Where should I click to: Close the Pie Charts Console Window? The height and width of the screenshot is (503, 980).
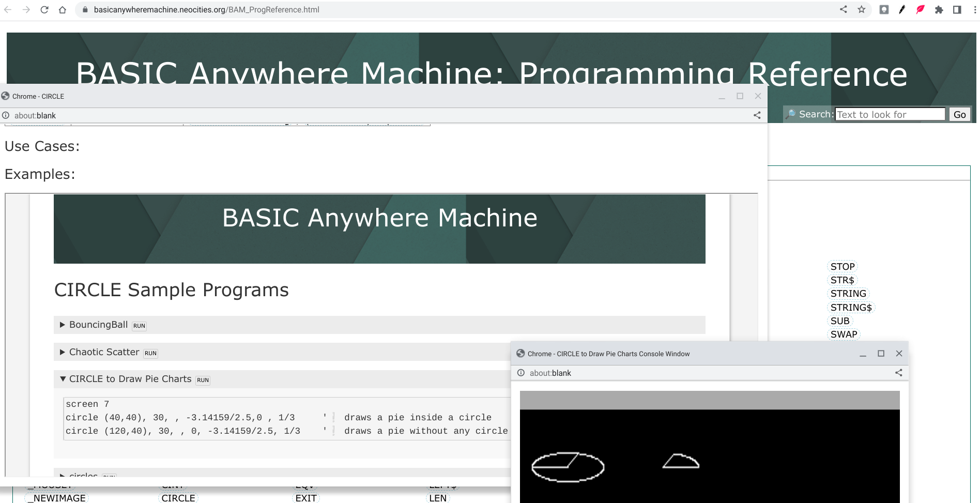tap(899, 354)
